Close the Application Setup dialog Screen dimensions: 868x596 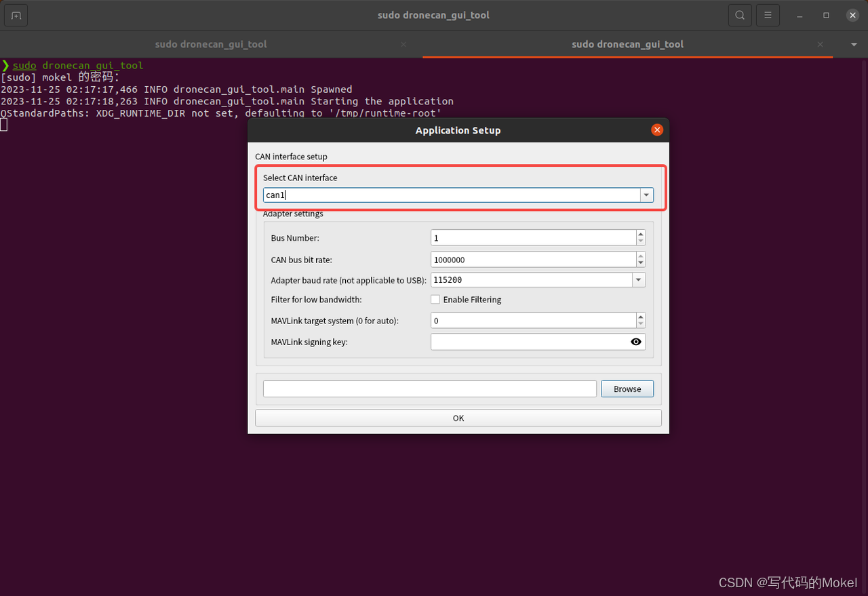pos(656,130)
